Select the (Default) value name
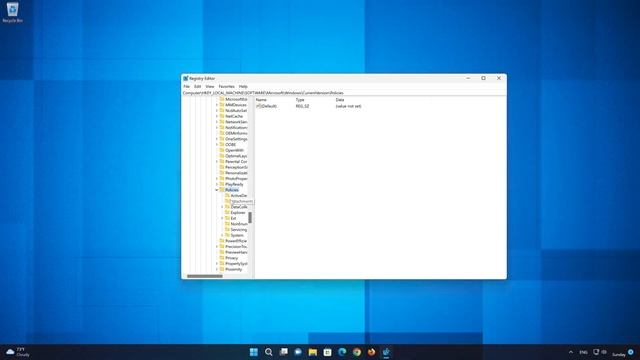640x360 pixels. click(x=269, y=106)
